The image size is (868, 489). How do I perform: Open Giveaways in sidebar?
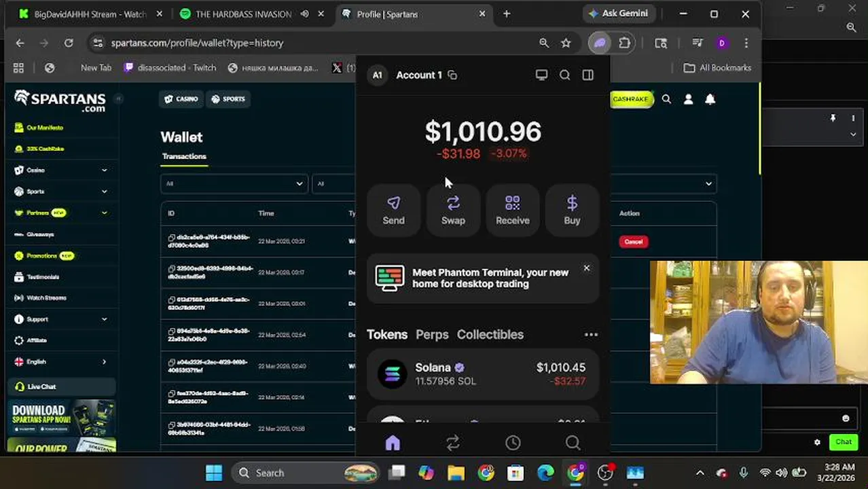(40, 234)
